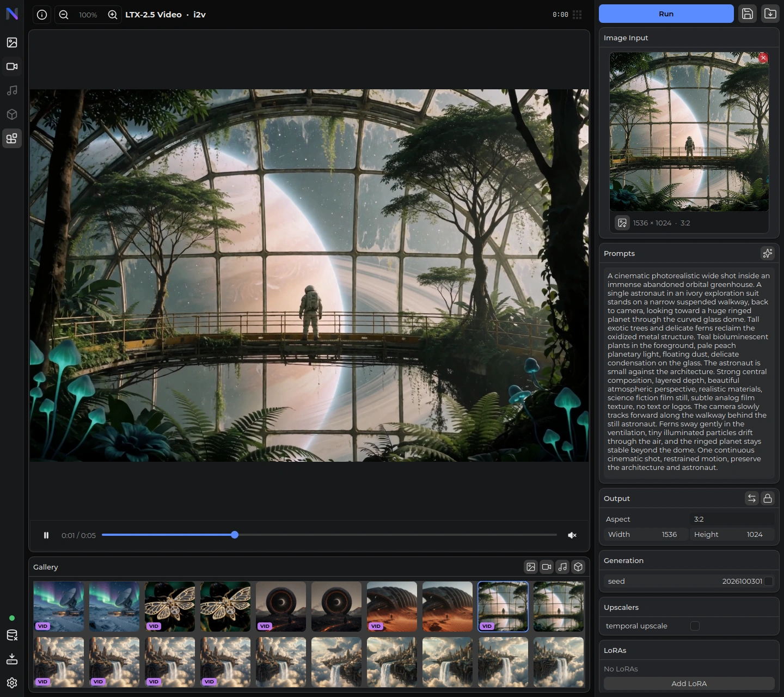Viewport: 784px width, 697px height.
Task: Click the download folder icon beside Run
Action: point(770,14)
